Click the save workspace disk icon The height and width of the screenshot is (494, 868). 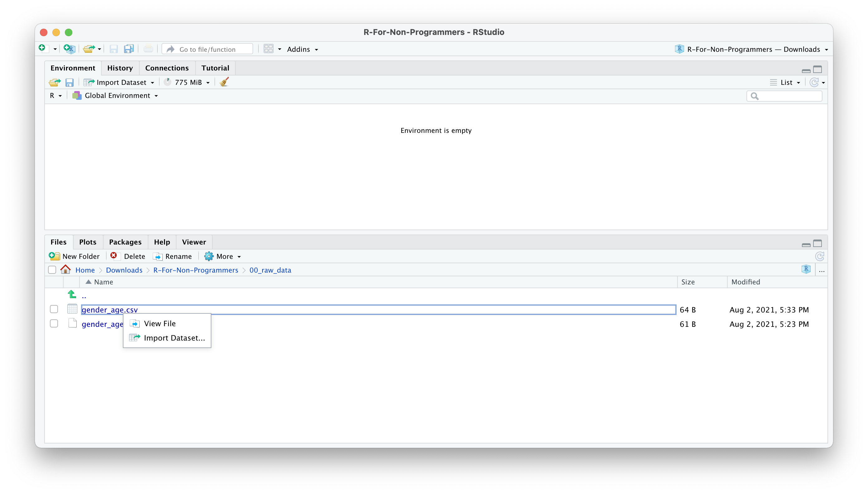click(x=70, y=82)
